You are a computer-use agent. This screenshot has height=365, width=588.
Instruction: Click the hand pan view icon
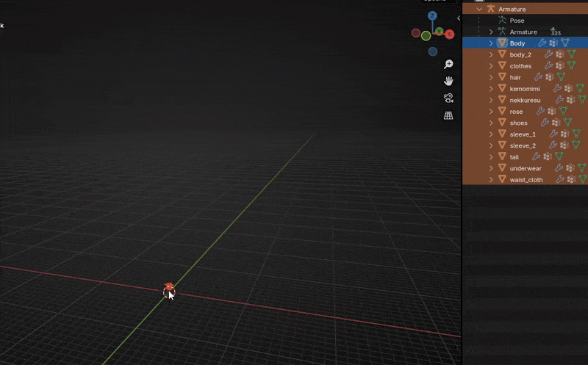click(x=448, y=81)
